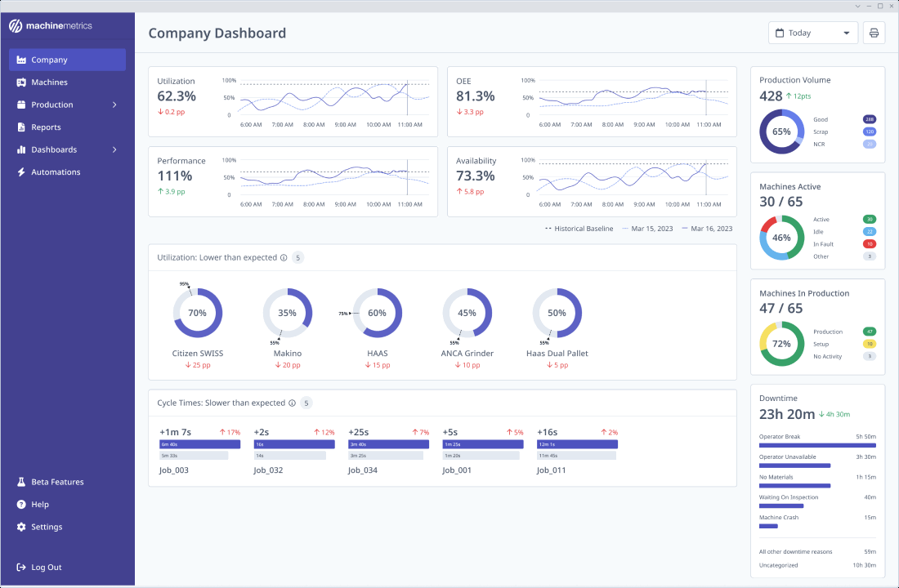Click the Waiting On Inspection downtime bar
Screen dimensions: 899x588
[x=781, y=506]
